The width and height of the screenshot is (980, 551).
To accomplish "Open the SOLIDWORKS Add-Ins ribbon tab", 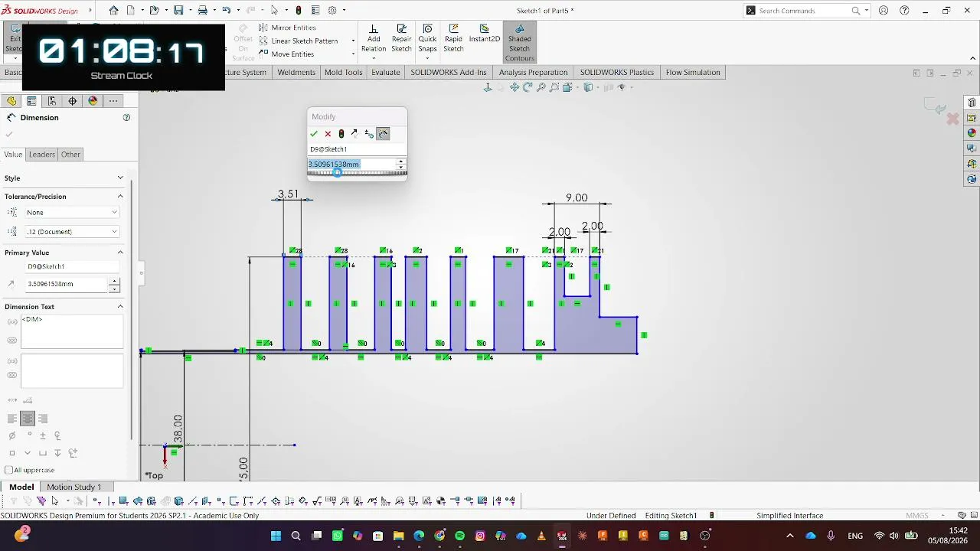I will pos(449,73).
